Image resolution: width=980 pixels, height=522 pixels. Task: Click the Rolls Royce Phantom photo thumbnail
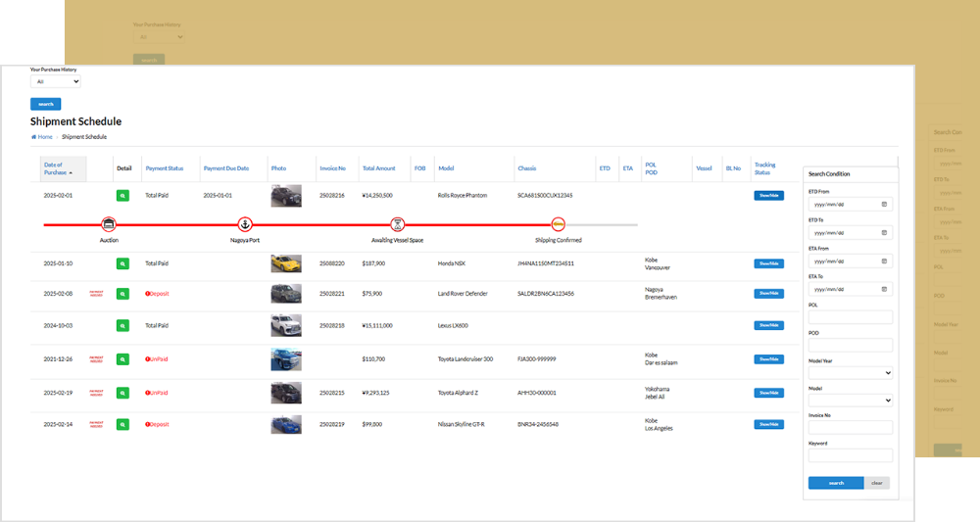tap(286, 196)
